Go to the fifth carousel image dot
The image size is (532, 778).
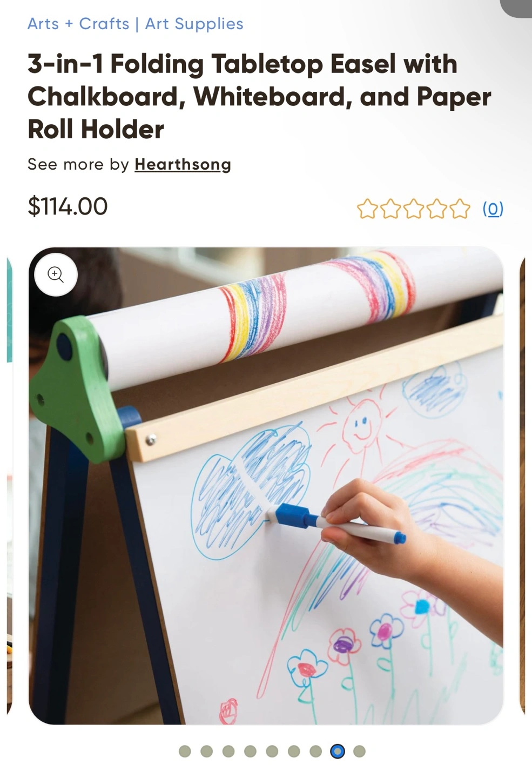(x=272, y=752)
